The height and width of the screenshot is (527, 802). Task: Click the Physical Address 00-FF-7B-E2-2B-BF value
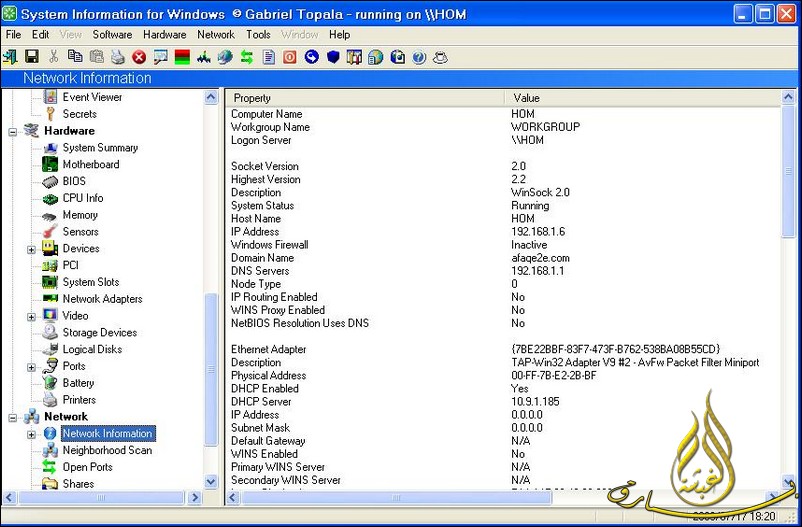pyautogui.click(x=554, y=376)
